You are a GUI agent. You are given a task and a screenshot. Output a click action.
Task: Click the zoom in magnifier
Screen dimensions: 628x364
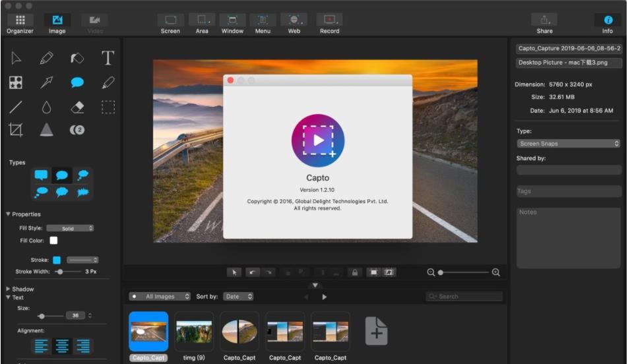pyautogui.click(x=496, y=273)
